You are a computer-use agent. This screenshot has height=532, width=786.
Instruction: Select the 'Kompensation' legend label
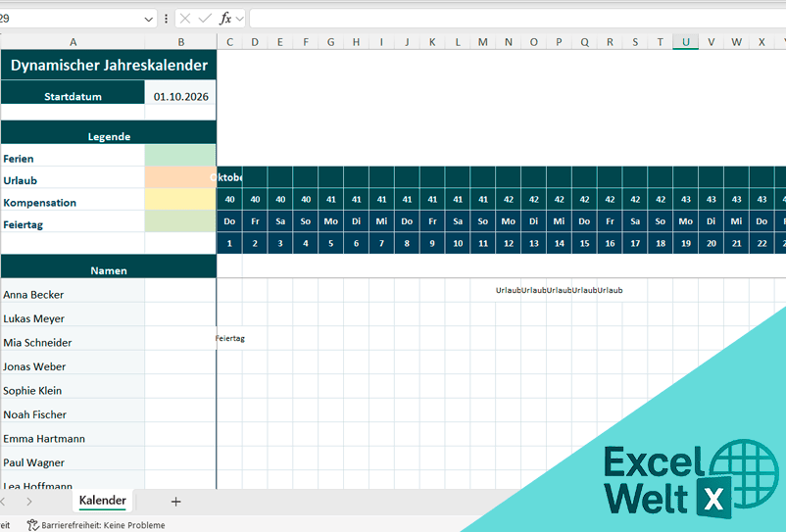click(x=39, y=203)
